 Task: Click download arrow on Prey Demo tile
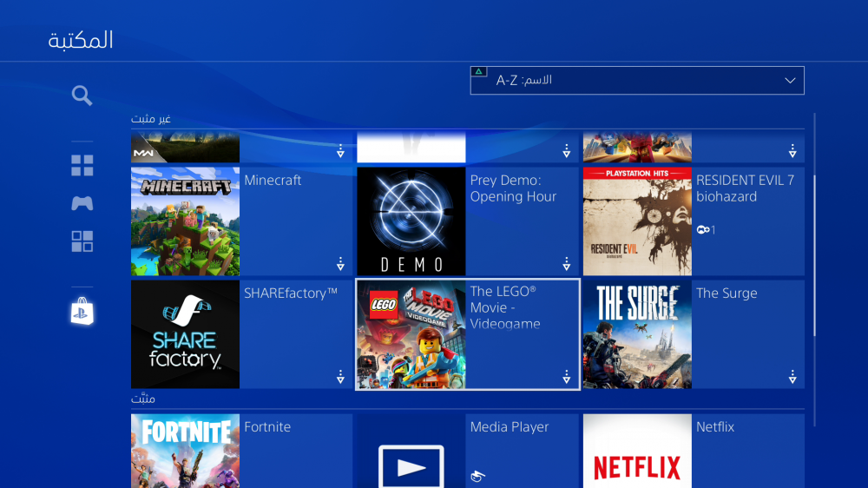pyautogui.click(x=566, y=264)
